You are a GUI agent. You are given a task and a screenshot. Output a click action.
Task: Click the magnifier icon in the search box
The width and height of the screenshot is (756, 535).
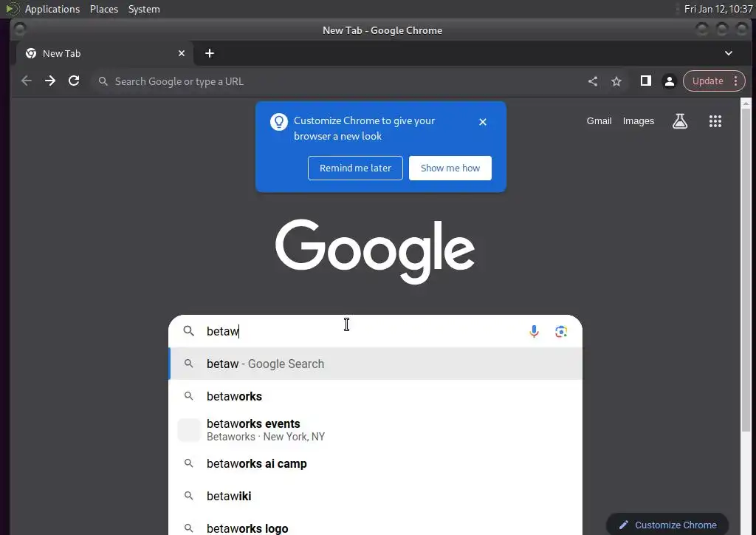pyautogui.click(x=188, y=331)
